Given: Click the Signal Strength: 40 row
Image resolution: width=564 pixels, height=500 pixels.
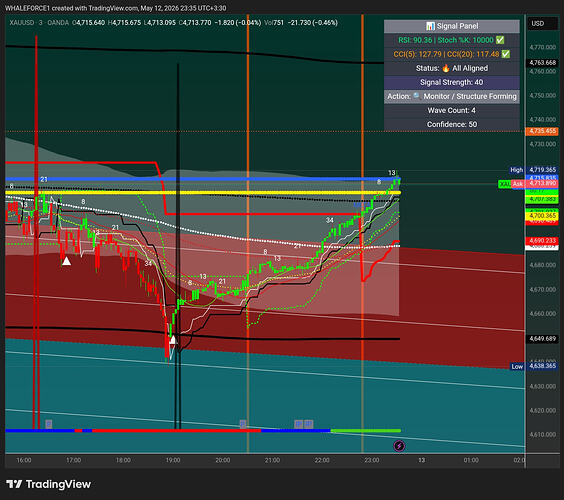Looking at the screenshot, I should [451, 82].
